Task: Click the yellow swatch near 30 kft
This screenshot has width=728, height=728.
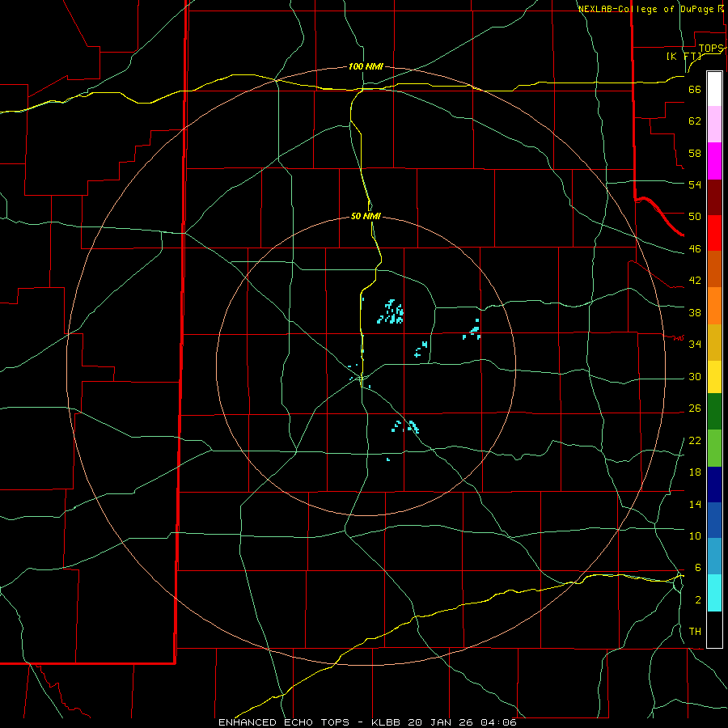Action: (x=714, y=376)
